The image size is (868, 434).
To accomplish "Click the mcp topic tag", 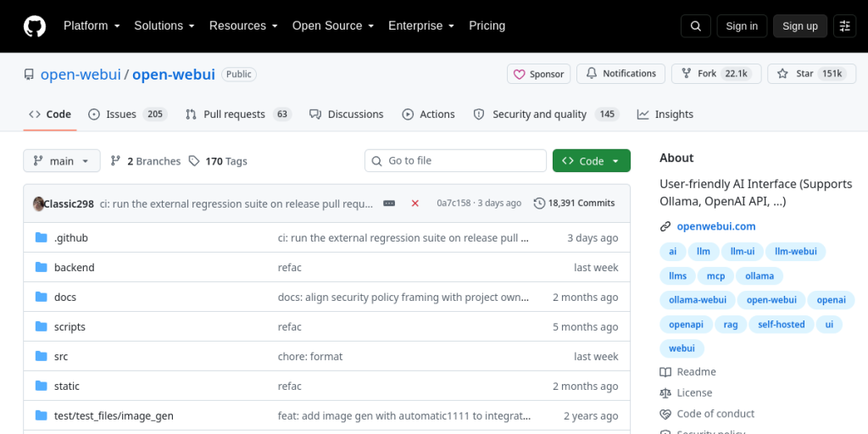I will coord(715,275).
